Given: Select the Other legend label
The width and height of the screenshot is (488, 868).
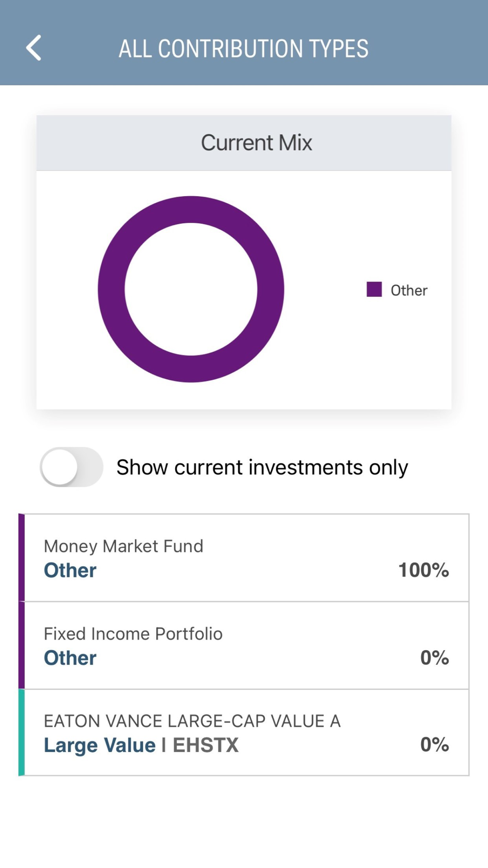Looking at the screenshot, I should click(409, 290).
